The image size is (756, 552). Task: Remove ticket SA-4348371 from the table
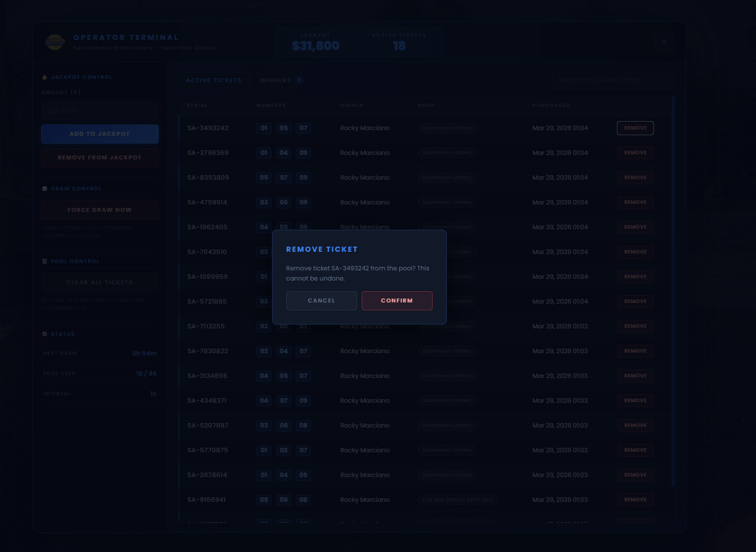coord(635,400)
